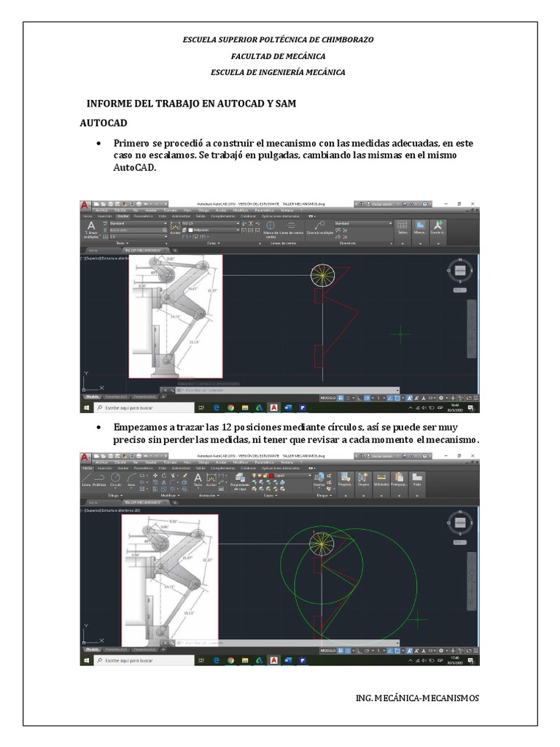Screen dimensions: 560x747
Task: Open the ISO-25 dimension style dropdown
Action: (210, 223)
